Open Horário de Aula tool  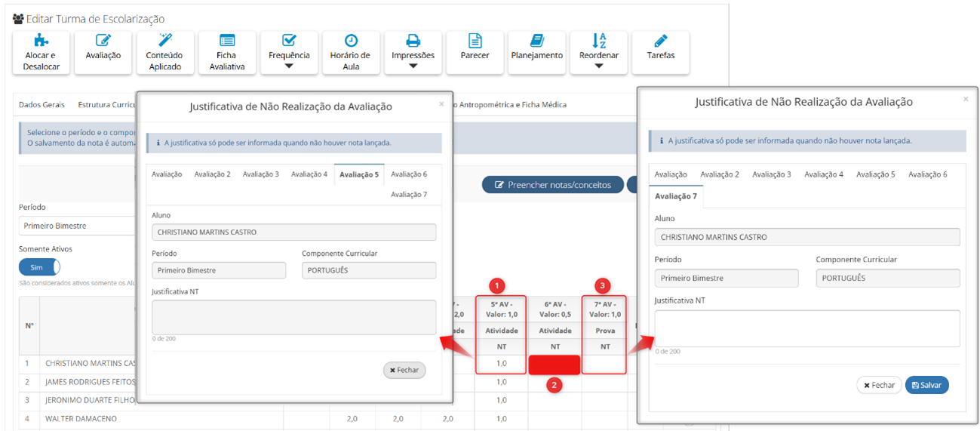pyautogui.click(x=351, y=53)
